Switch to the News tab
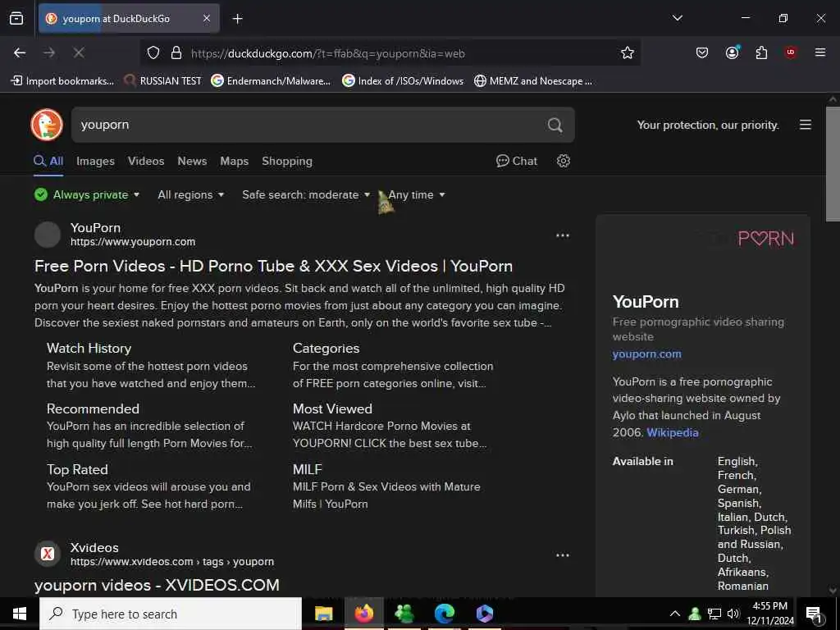 click(192, 162)
